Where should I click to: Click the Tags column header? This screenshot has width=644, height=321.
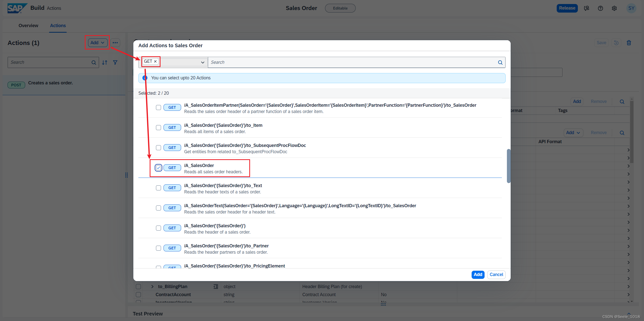(x=563, y=111)
